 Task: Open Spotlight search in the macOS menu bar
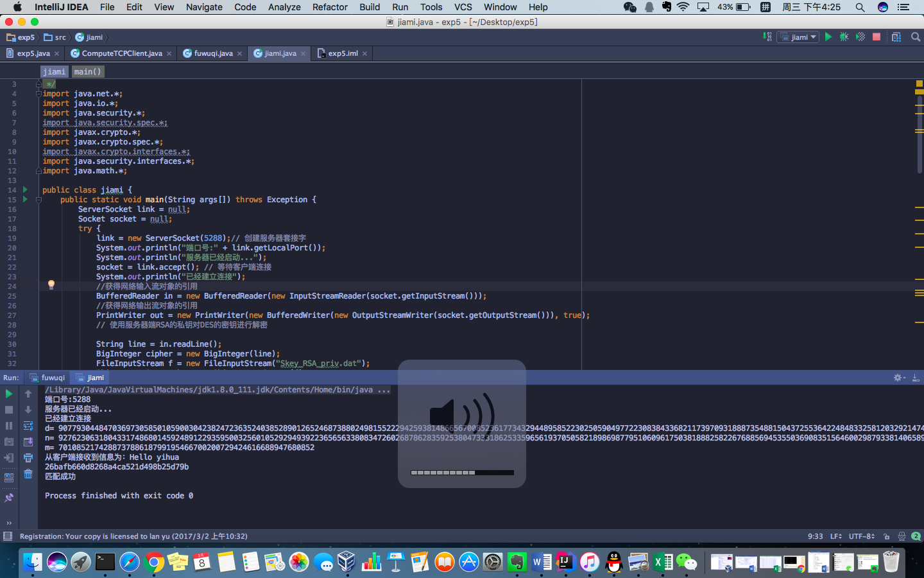(x=860, y=7)
